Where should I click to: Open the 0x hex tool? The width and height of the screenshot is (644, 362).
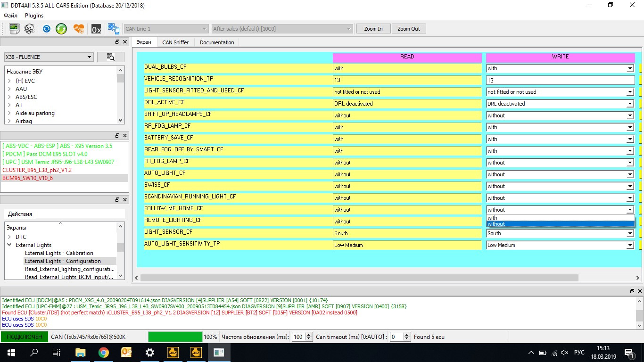coord(96,29)
